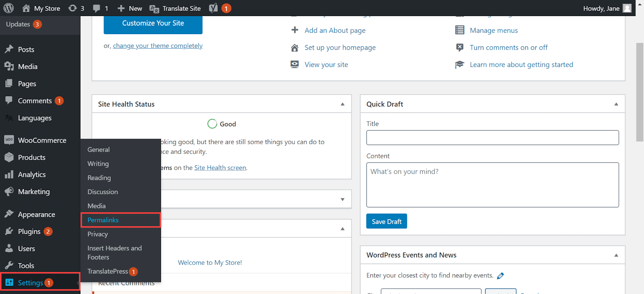Click the What's on your mind content box
This screenshot has width=644, height=294.
coord(493,185)
